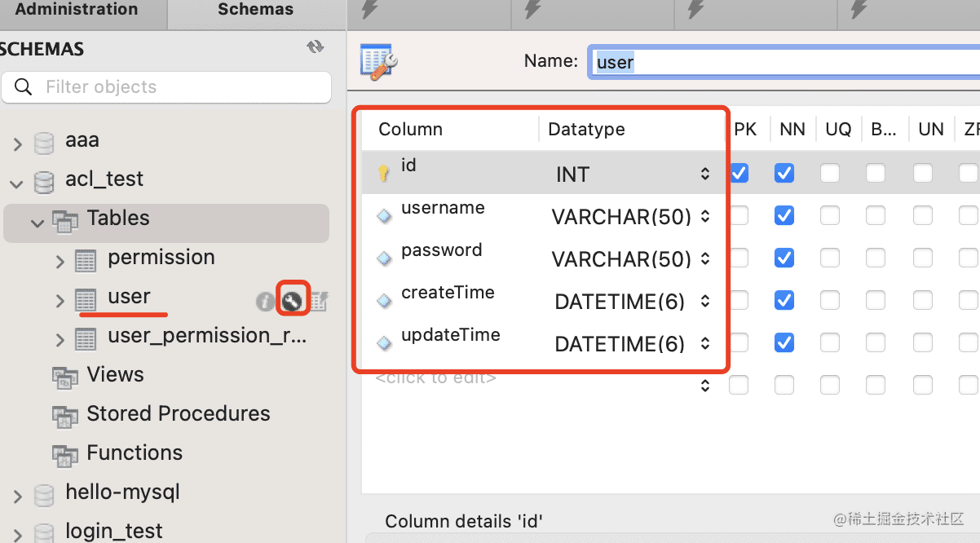The height and width of the screenshot is (543, 980).
Task: Open datatype dropdown for createTime column
Action: (x=704, y=302)
